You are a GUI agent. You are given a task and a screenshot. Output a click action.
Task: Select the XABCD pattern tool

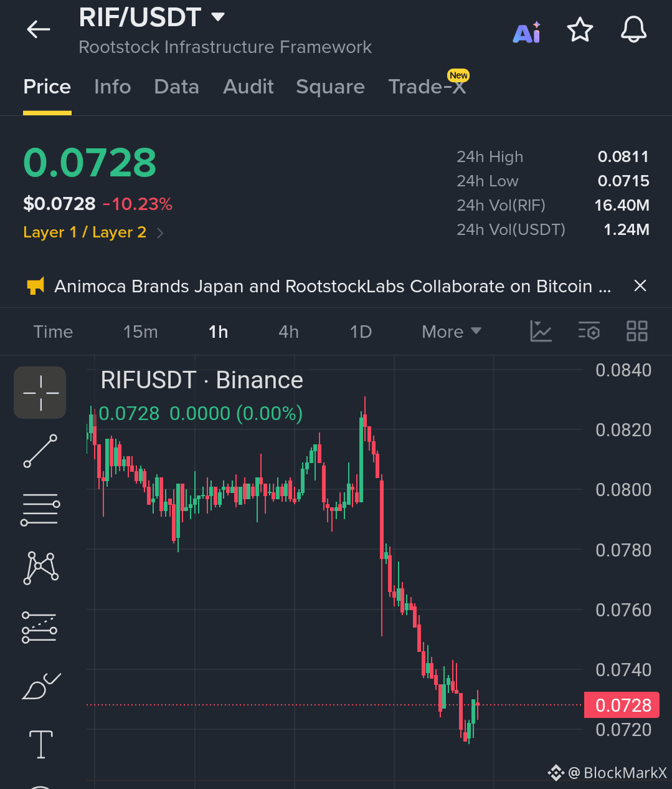[41, 568]
